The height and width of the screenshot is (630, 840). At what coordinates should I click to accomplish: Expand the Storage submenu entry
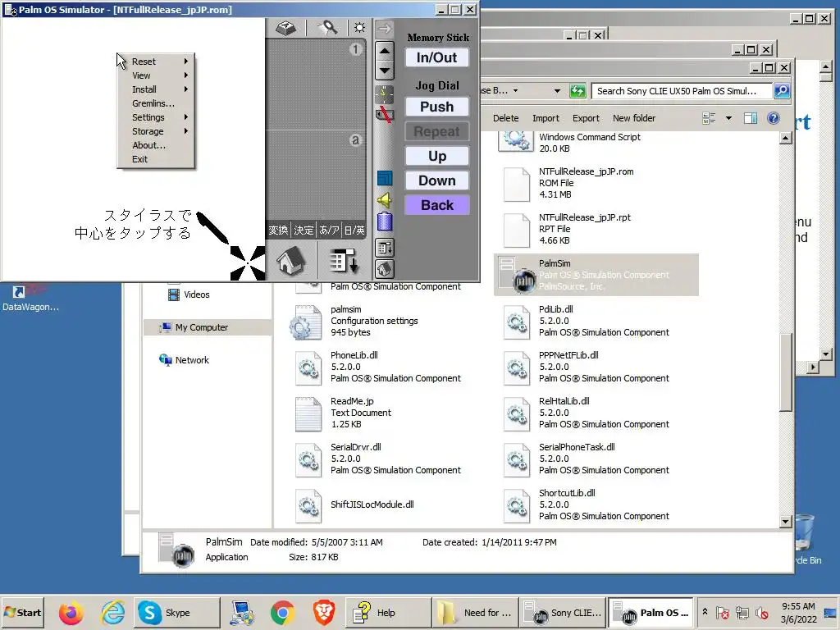pyautogui.click(x=156, y=131)
